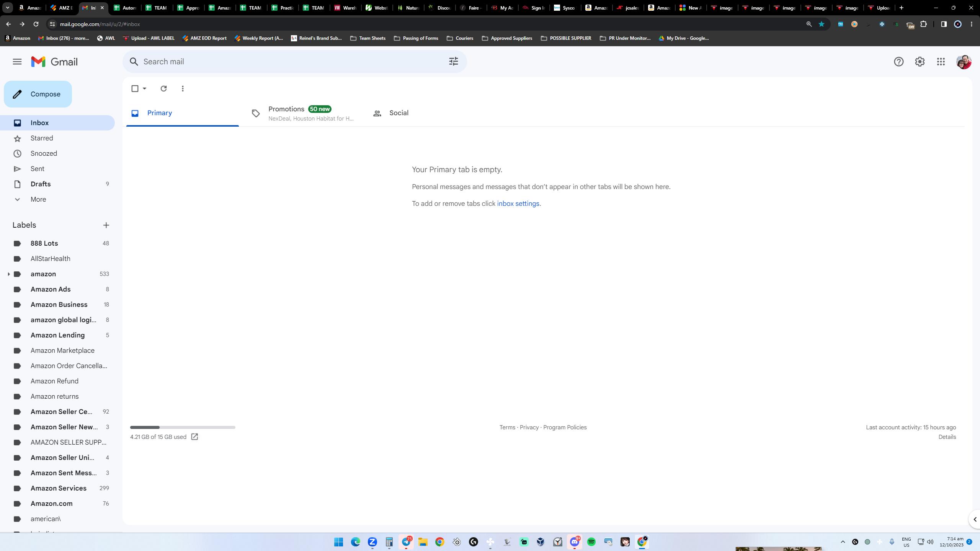Open the select dropdown arrow beside checkbox
Image resolution: width=980 pixels, height=551 pixels.
coord(144,88)
